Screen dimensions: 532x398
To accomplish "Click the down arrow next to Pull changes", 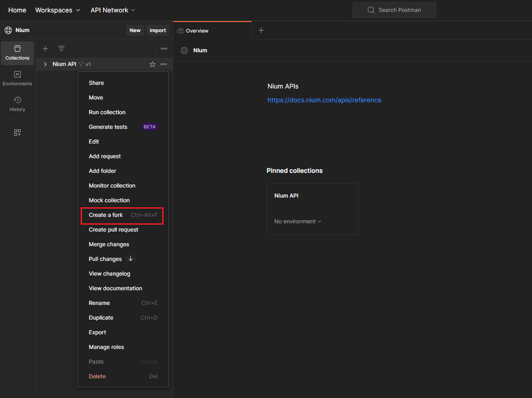I will (131, 259).
